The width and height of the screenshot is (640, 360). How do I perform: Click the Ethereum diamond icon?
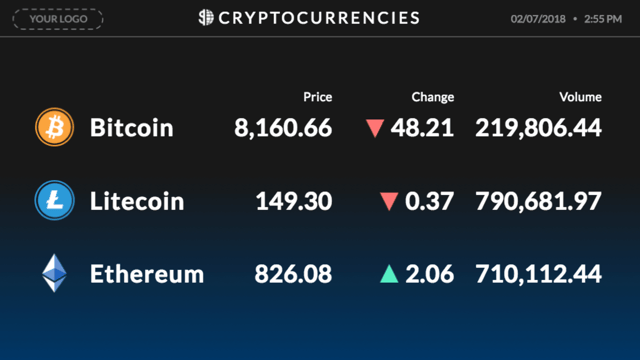click(54, 273)
